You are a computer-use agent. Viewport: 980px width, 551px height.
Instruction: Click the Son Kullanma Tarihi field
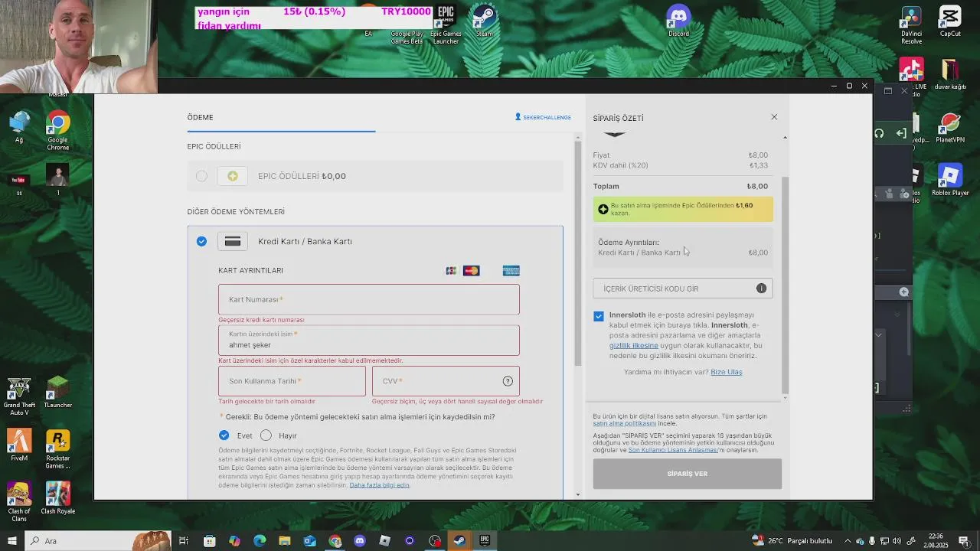pos(292,381)
